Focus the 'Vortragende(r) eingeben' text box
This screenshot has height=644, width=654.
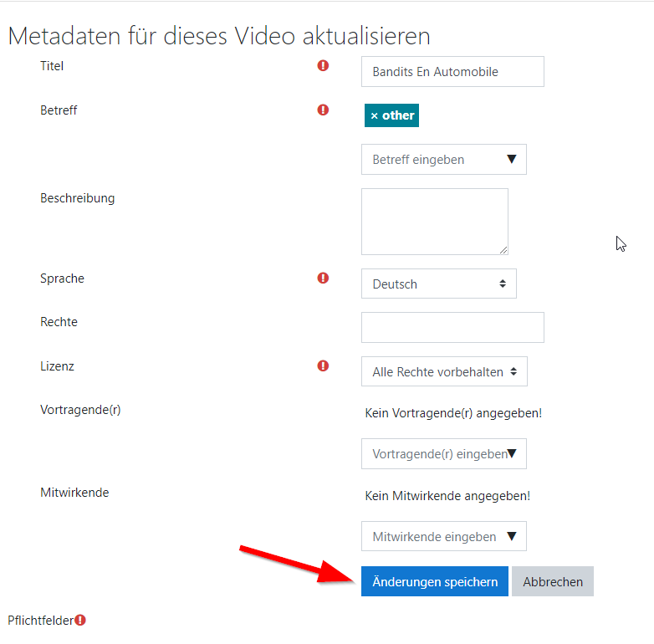pyautogui.click(x=431, y=453)
